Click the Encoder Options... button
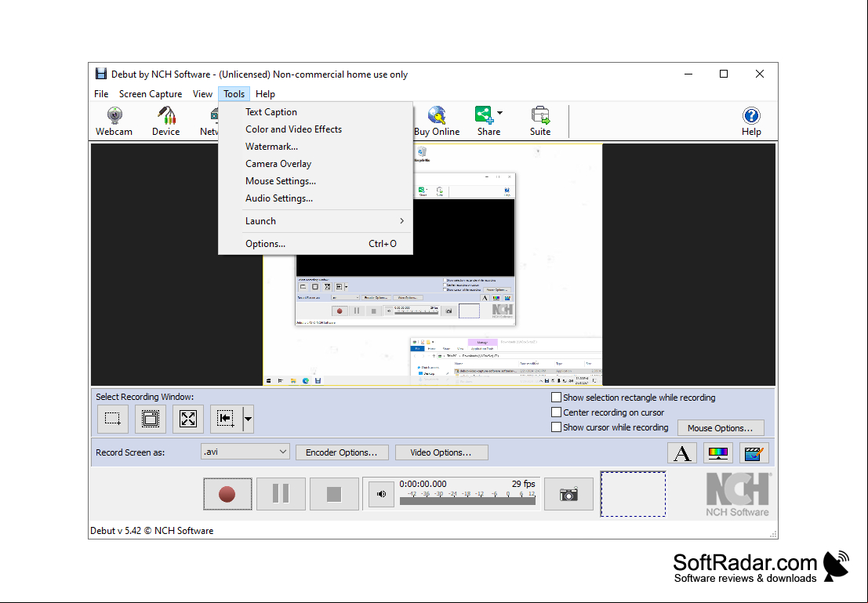Screen dimensions: 868x603 [342, 452]
